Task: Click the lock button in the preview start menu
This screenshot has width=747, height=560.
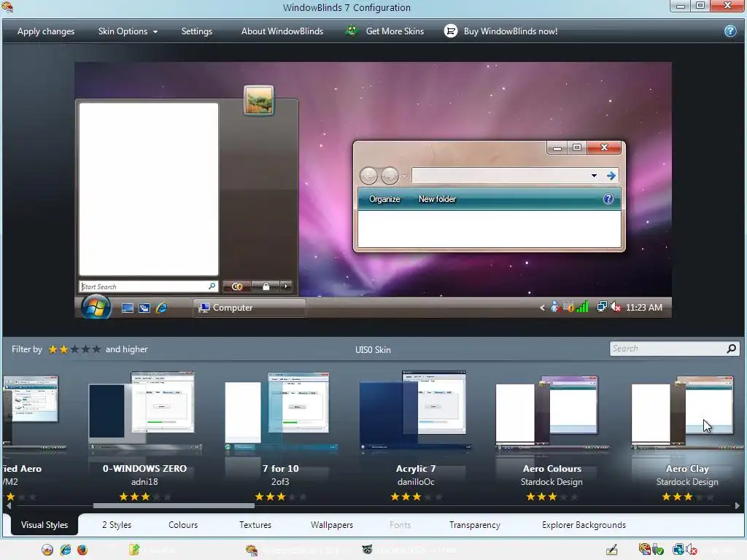Action: click(x=266, y=287)
